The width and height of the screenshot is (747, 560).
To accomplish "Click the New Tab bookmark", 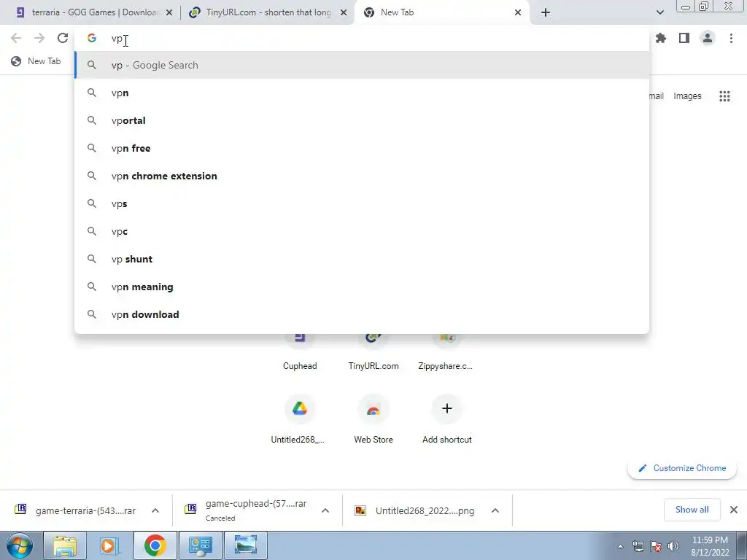I will click(x=36, y=61).
